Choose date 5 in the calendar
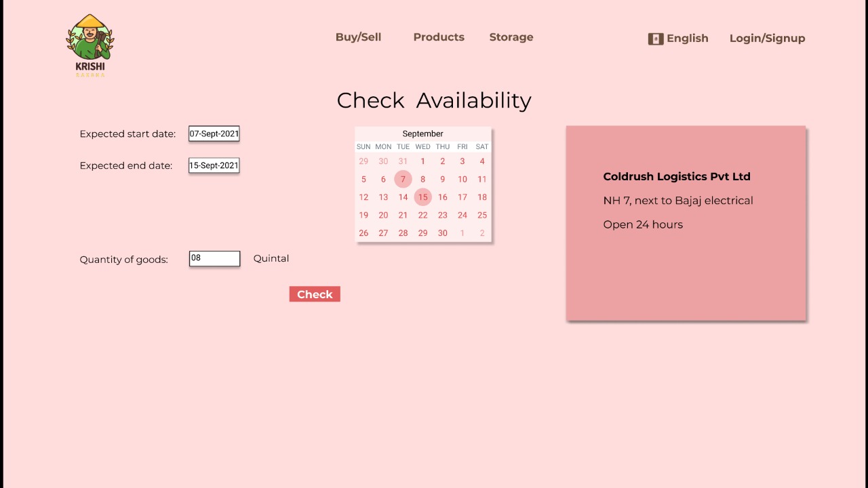Viewport: 868px width, 488px height. tap(363, 179)
